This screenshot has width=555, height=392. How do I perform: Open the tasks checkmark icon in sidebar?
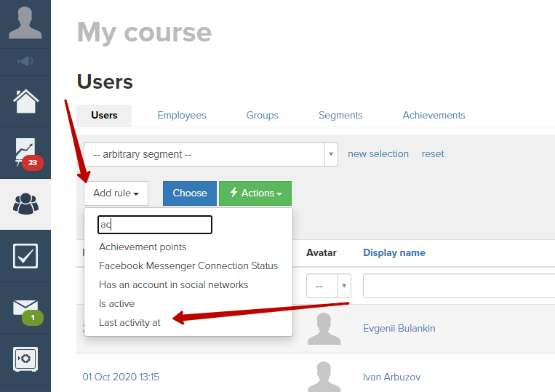tap(25, 256)
